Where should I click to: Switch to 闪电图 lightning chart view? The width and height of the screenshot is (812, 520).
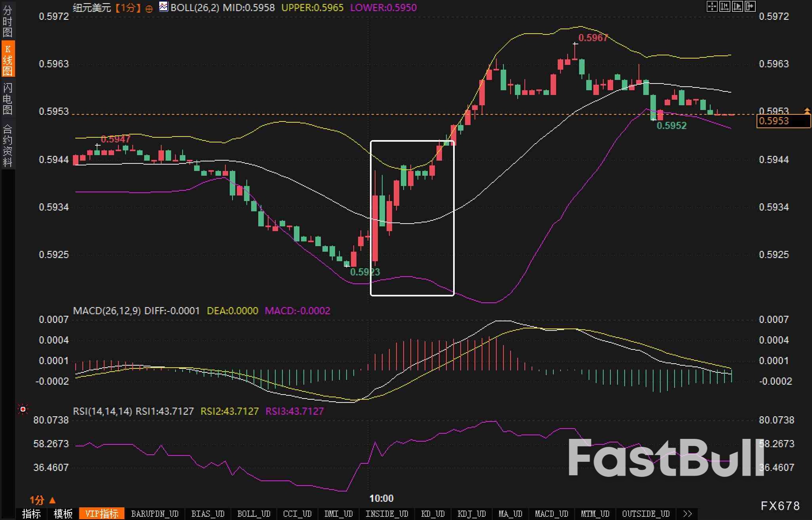(x=8, y=99)
